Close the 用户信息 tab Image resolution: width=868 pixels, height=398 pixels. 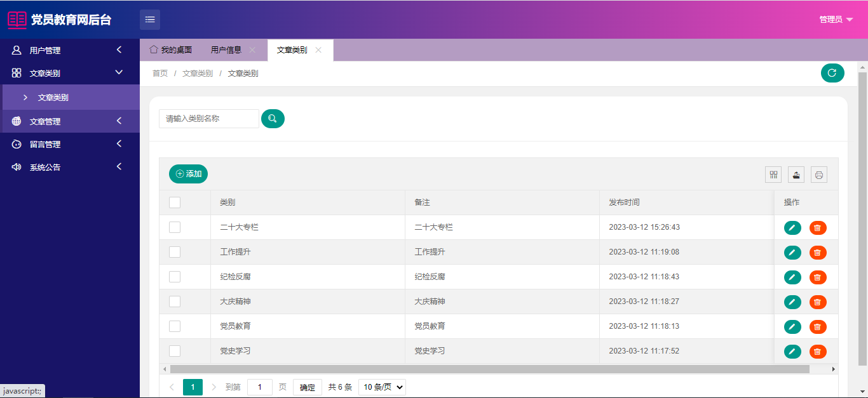pos(252,50)
